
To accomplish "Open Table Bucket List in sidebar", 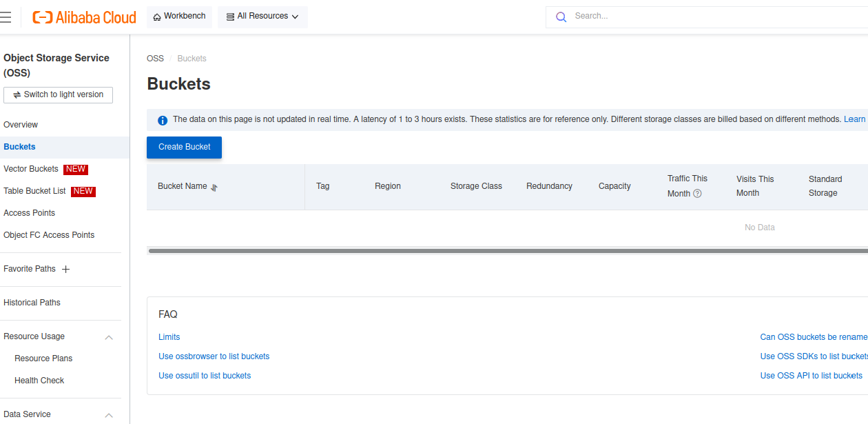I will 34,191.
